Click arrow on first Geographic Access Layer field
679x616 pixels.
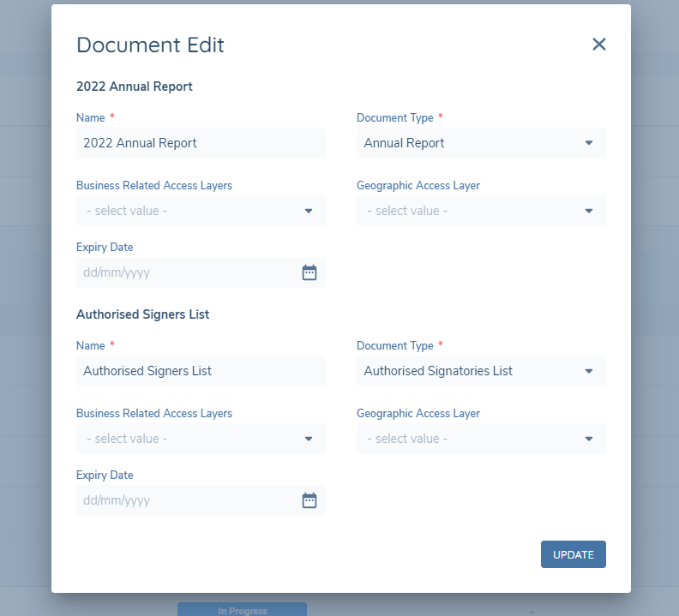[589, 211]
